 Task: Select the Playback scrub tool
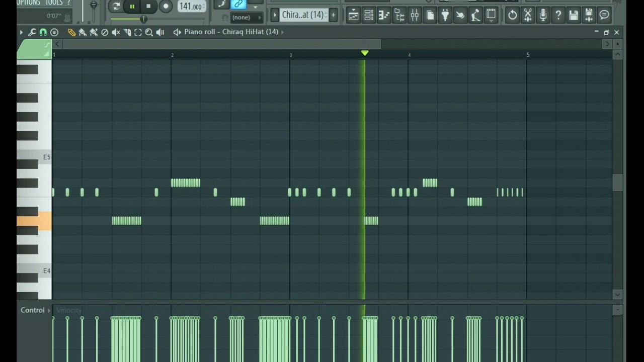(160, 32)
